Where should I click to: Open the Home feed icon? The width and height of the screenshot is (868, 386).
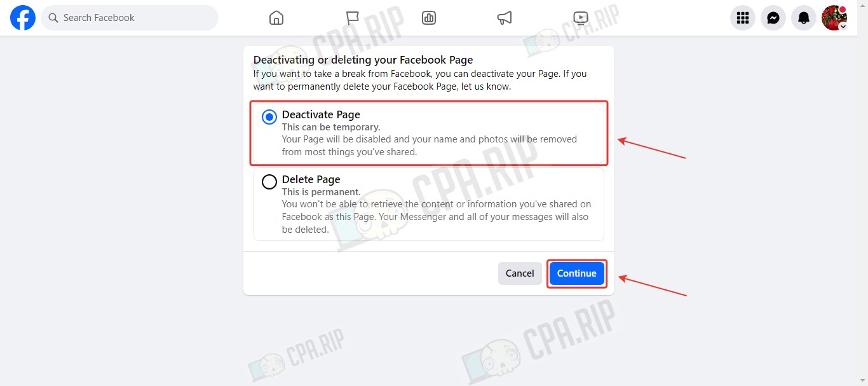click(x=276, y=18)
